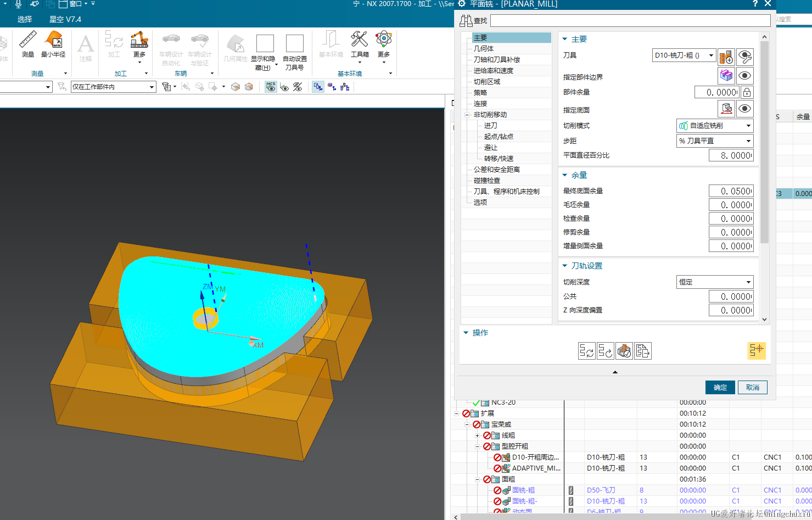Collapse the 型腔开粗 group node

point(477,446)
